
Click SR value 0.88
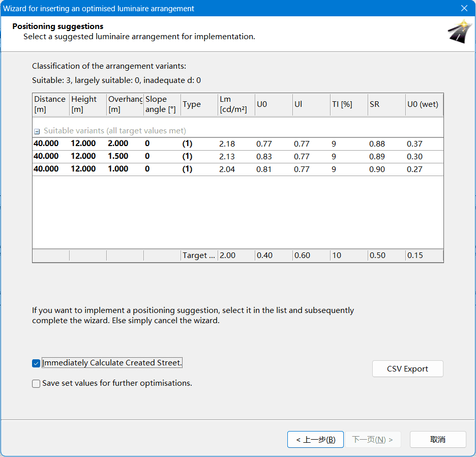point(377,144)
